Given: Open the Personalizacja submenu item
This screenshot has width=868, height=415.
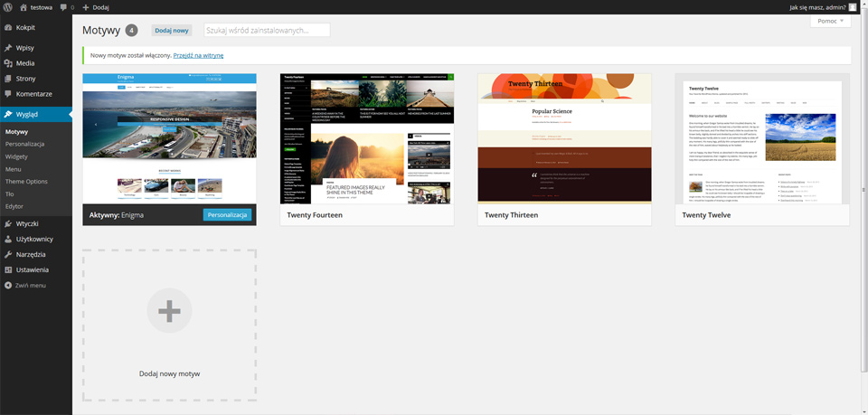Looking at the screenshot, I should (25, 144).
